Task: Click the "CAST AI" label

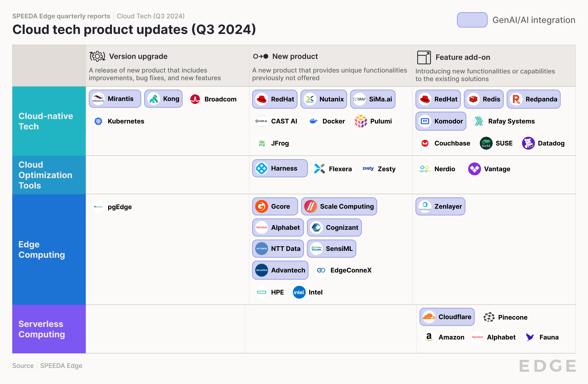Action: point(284,121)
